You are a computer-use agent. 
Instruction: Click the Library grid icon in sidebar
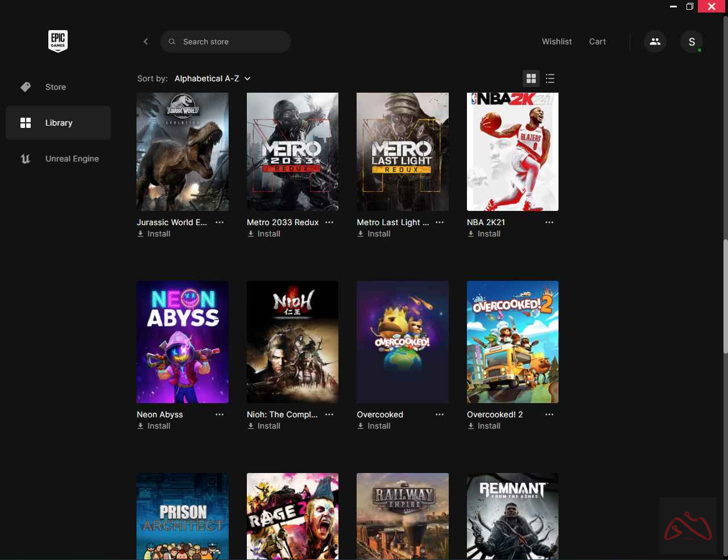click(x=26, y=122)
